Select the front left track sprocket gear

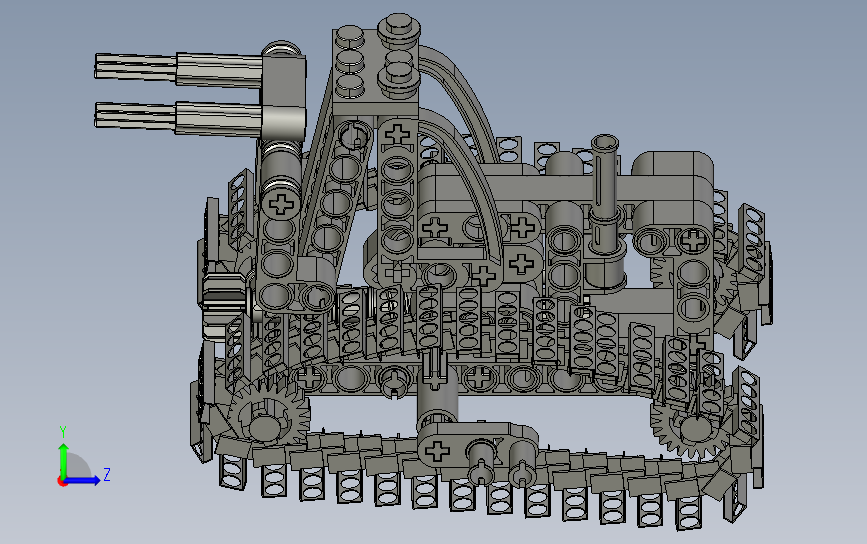tap(267, 411)
